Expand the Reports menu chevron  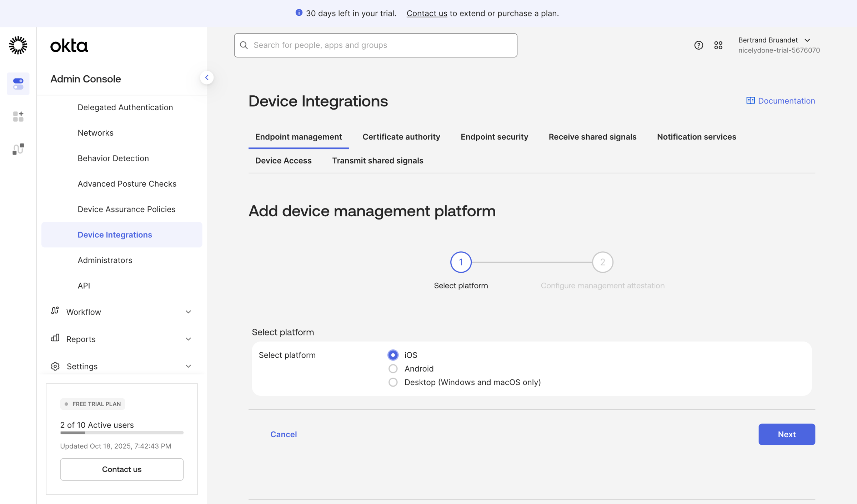[x=188, y=339]
